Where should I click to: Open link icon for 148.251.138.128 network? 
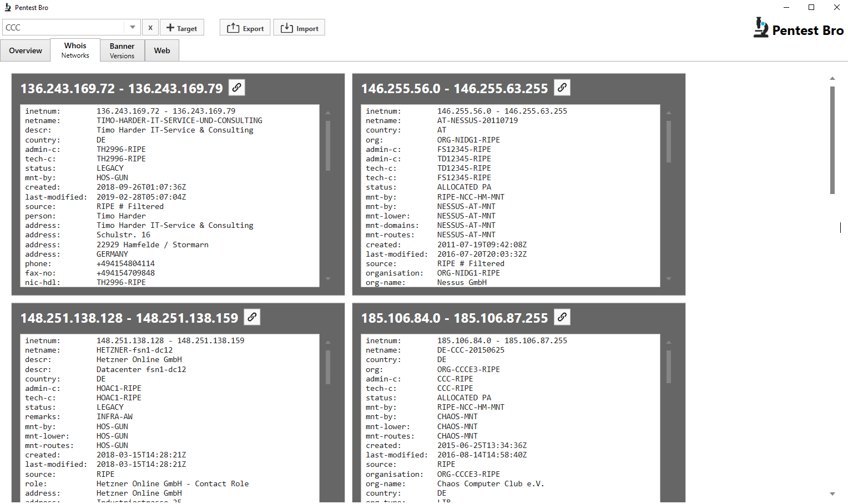252,317
